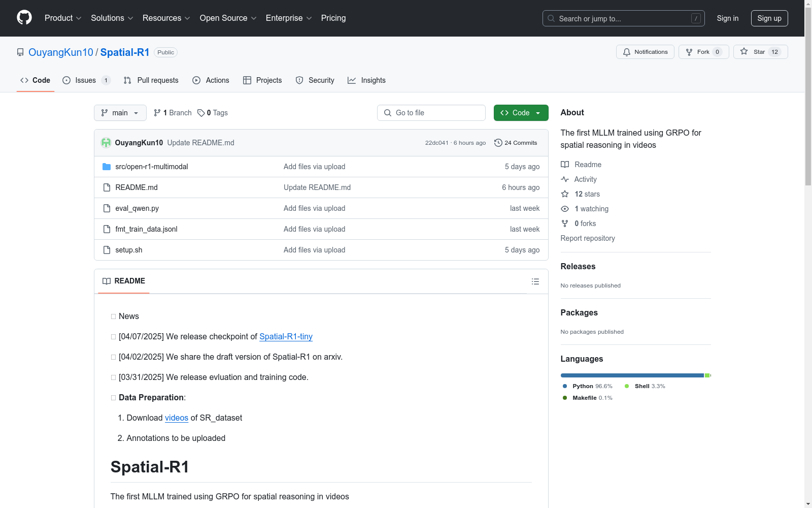Viewport: 812px width, 508px height.
Task: Click the tag icon beside 0 Tags
Action: 201,113
